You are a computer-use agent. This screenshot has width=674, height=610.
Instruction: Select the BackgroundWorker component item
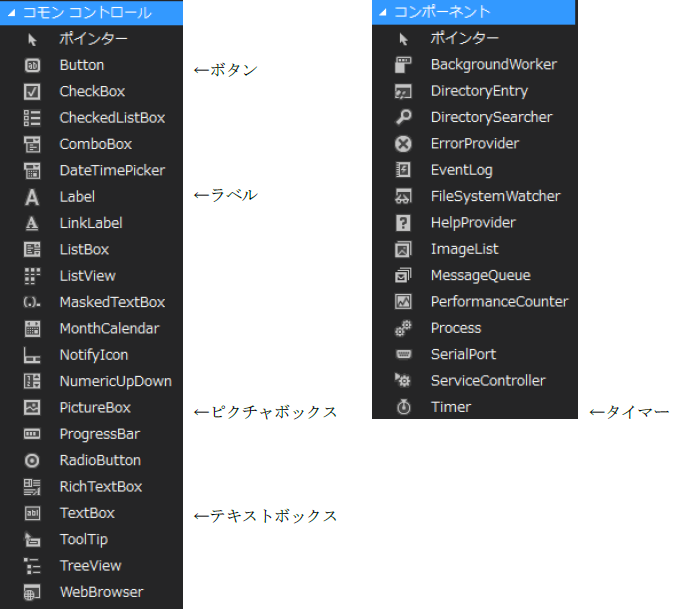click(x=493, y=64)
